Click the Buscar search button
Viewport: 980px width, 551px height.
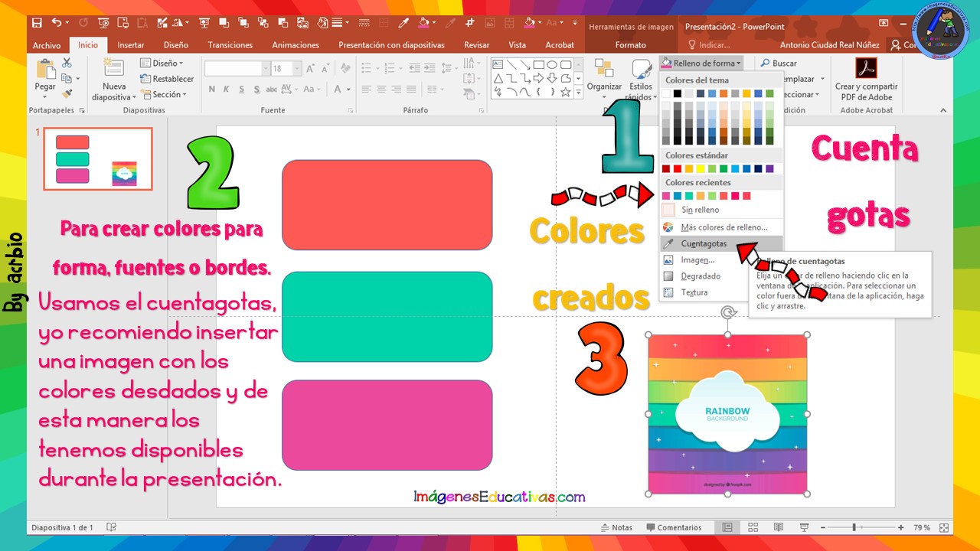click(x=779, y=64)
